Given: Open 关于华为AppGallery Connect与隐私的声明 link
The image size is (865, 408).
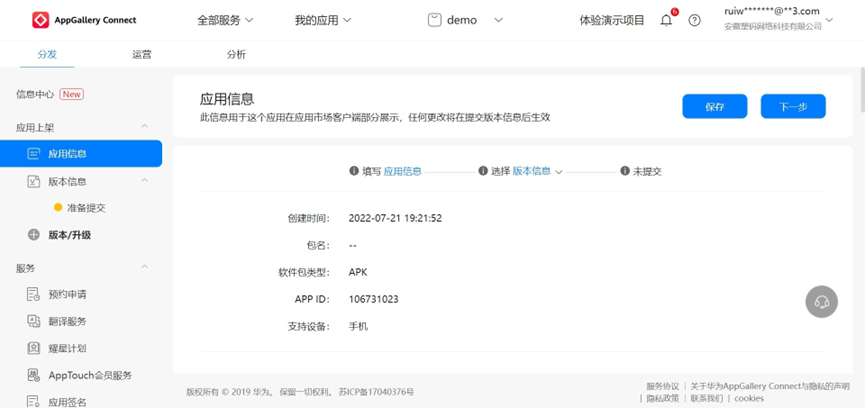Looking at the screenshot, I should click(770, 386).
